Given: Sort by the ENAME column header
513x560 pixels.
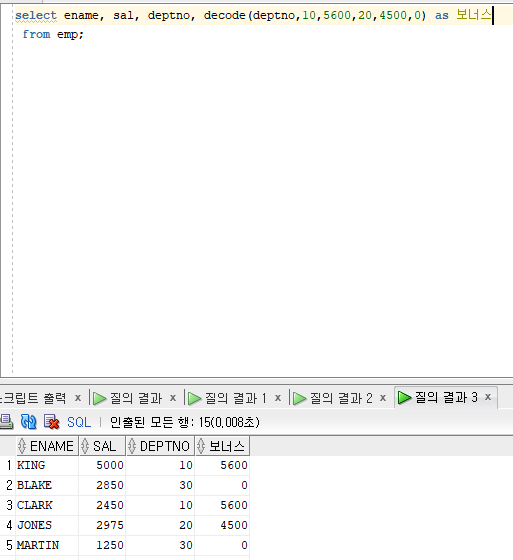Looking at the screenshot, I should (47, 446).
